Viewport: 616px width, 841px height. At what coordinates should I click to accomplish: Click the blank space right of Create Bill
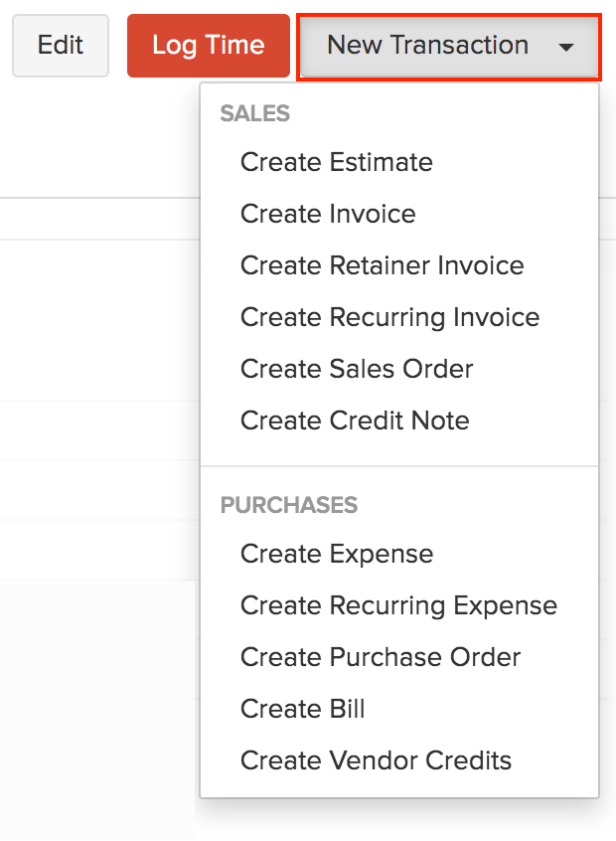[477, 709]
